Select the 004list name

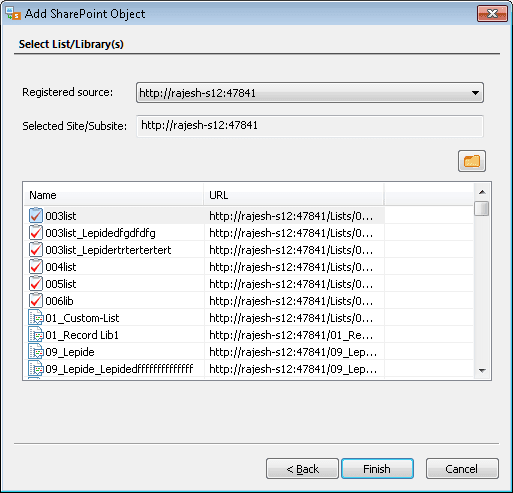[x=61, y=267]
